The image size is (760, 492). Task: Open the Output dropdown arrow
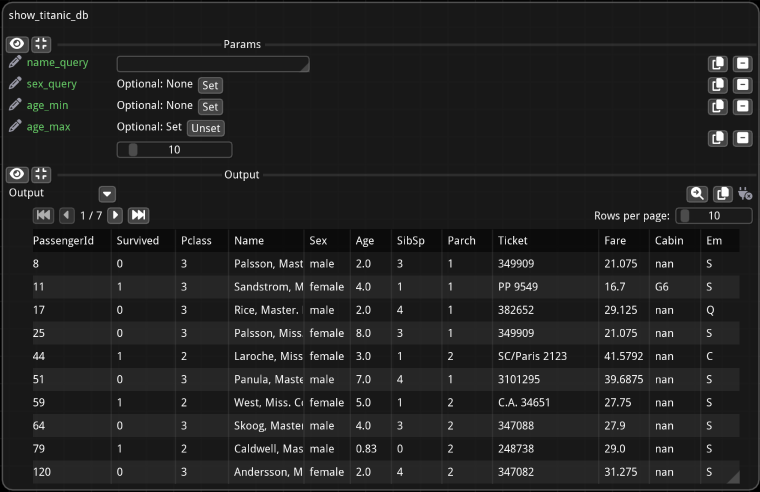point(107,194)
